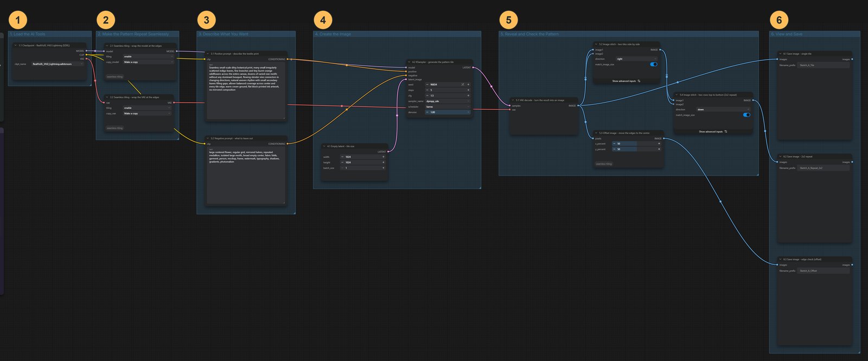Click the seed randomize icon in KSampler
868x361 pixels.
click(x=463, y=85)
